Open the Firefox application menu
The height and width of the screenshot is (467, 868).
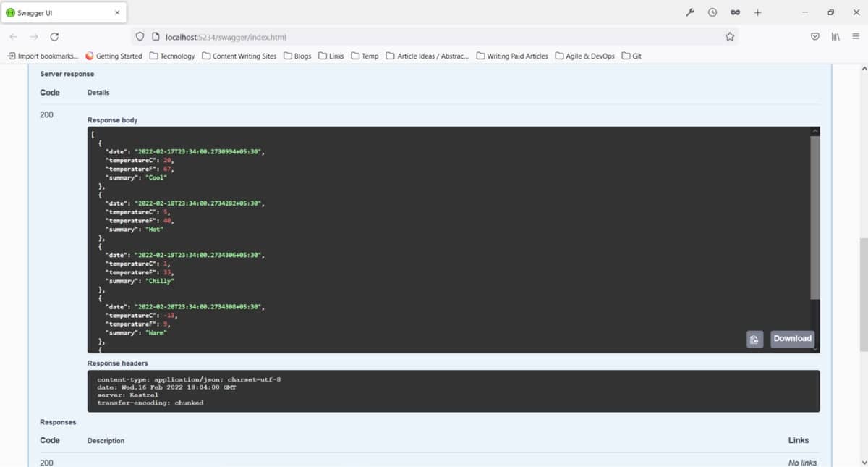(856, 37)
